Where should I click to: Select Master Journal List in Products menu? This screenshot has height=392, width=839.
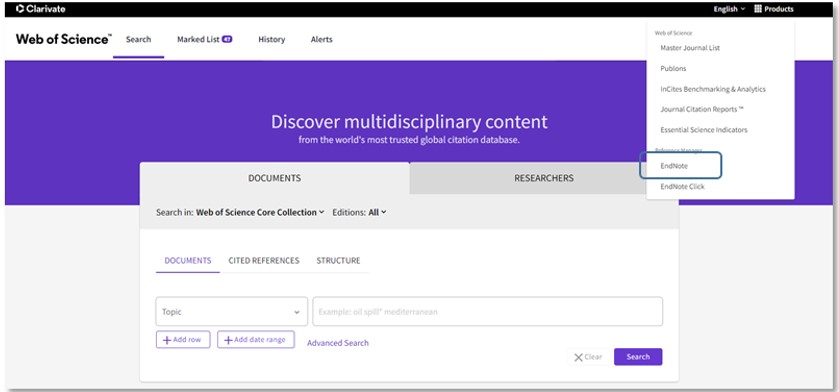pos(690,48)
